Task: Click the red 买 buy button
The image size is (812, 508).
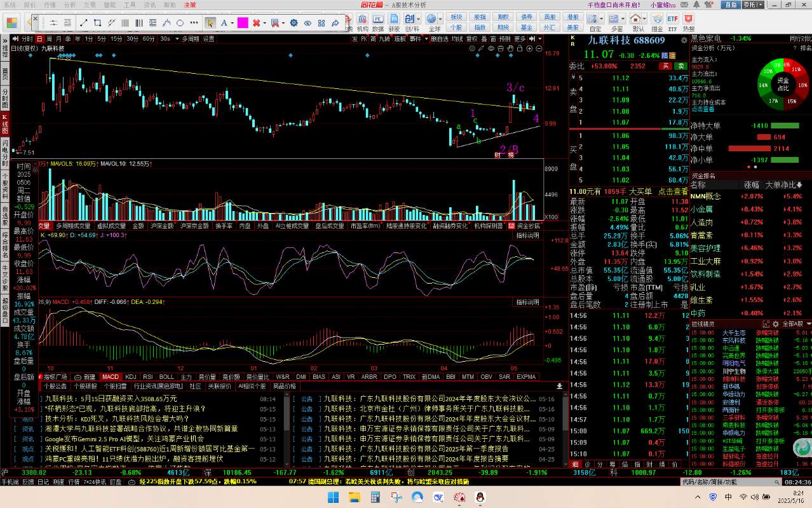Action: point(665,65)
